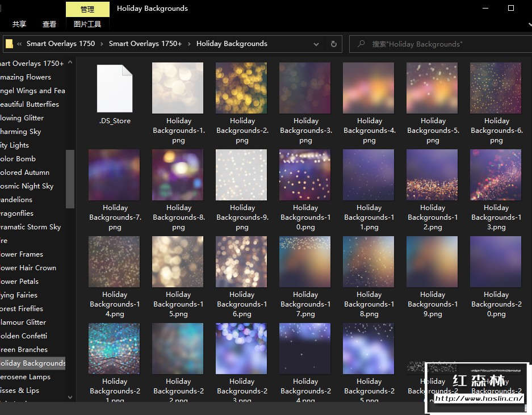This screenshot has width=532, height=415.
Task: Expand chevron after Smart Overlays 1750+ breadcrumb
Action: pyautogui.click(x=189, y=44)
